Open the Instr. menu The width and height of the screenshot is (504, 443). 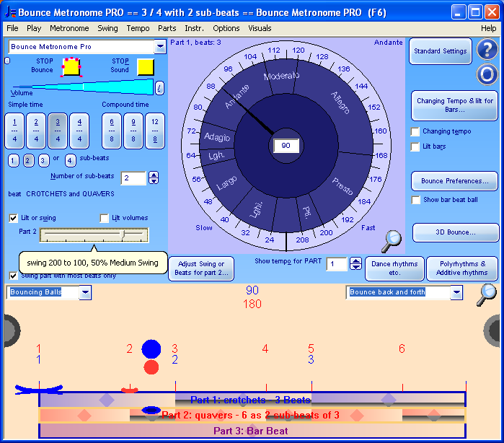195,28
